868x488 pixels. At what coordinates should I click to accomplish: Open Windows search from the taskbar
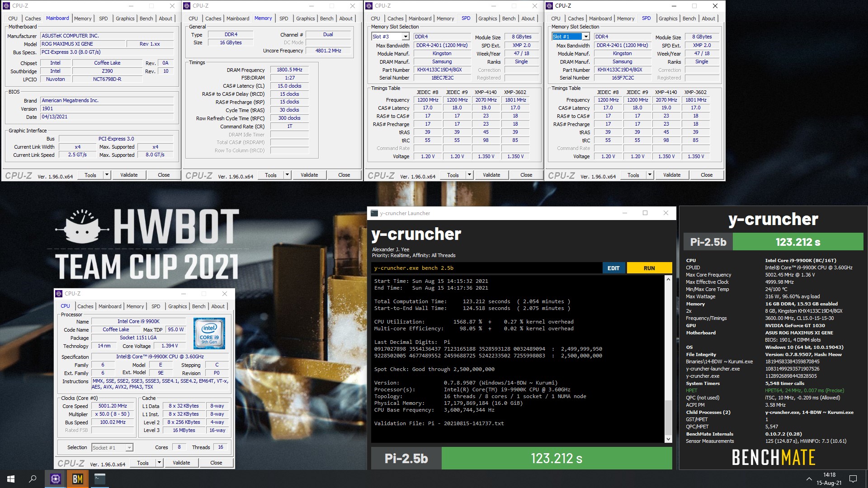[x=33, y=479]
